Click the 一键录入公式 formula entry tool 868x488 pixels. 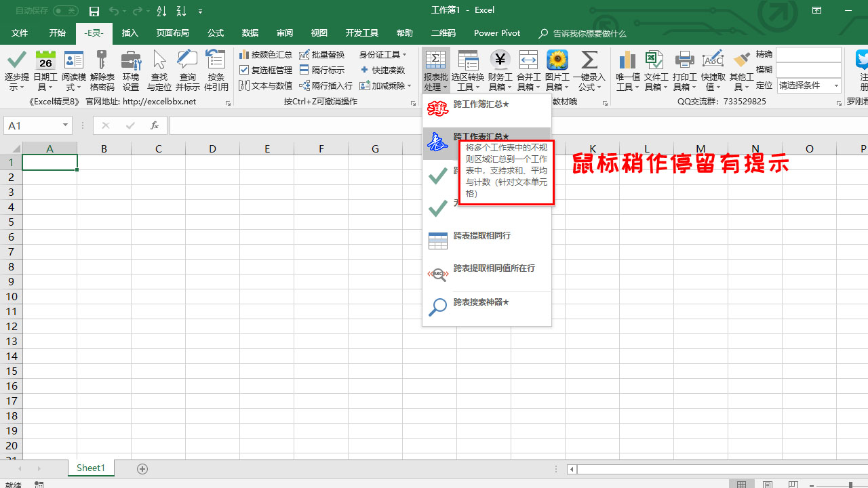(x=589, y=71)
